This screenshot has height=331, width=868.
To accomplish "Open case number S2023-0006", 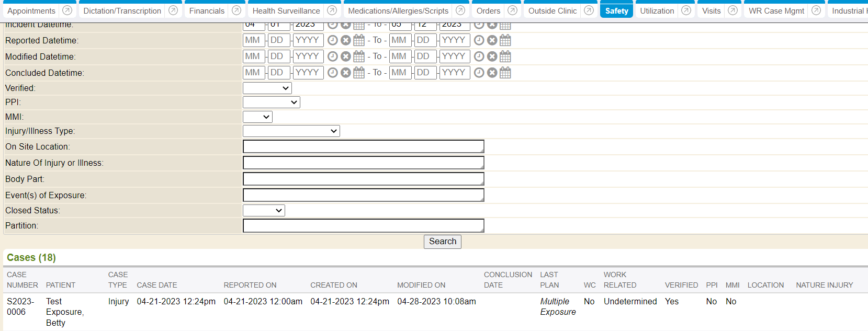I will click(20, 306).
